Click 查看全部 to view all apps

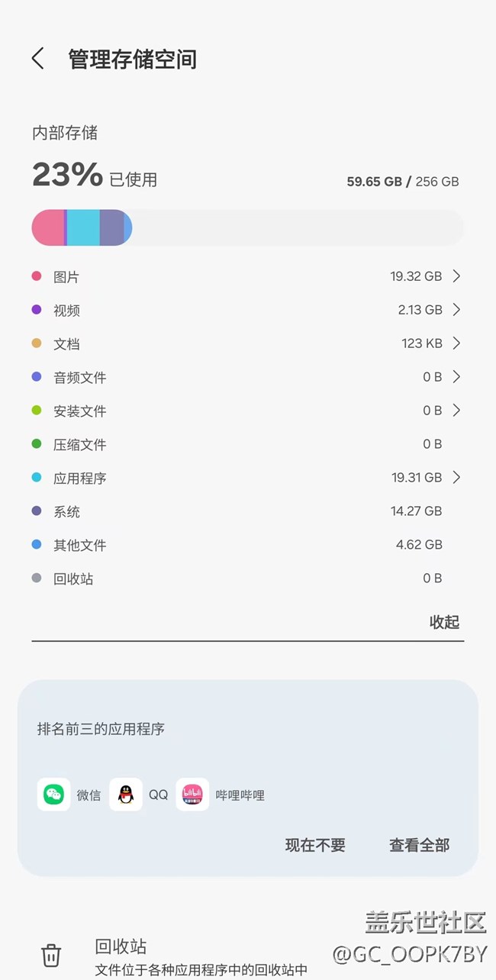pyautogui.click(x=418, y=845)
